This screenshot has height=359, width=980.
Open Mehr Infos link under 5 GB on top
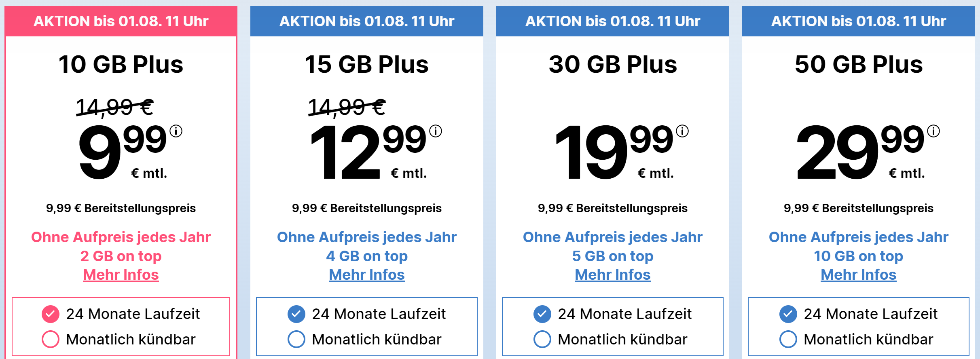613,275
